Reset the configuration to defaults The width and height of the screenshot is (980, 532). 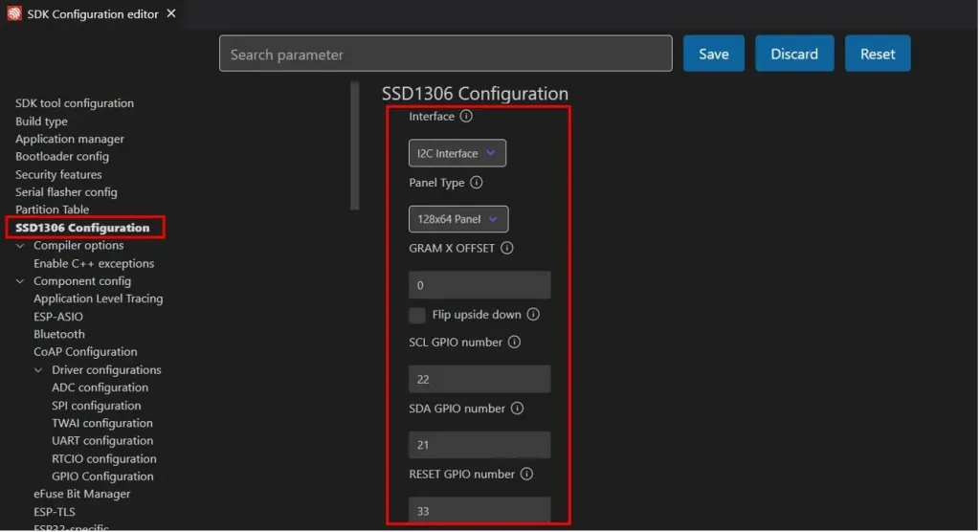click(878, 54)
